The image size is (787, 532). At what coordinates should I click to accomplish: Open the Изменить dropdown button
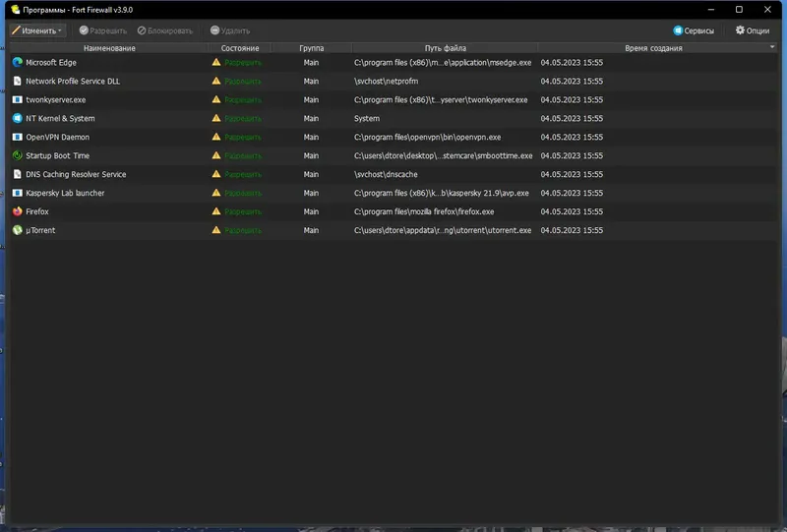coord(37,30)
